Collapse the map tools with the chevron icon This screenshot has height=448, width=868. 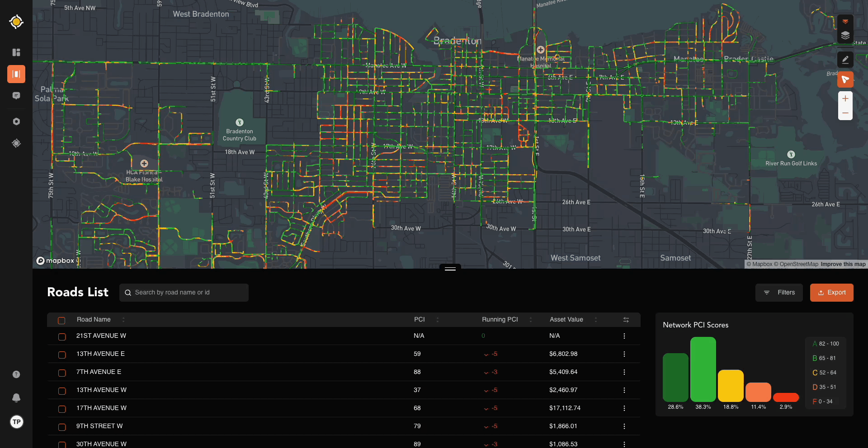846,21
